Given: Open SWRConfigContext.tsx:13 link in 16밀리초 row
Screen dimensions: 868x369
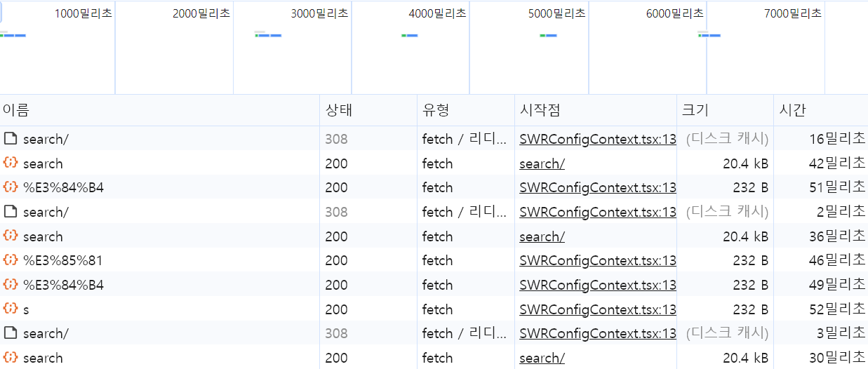Looking at the screenshot, I should pyautogui.click(x=598, y=139).
